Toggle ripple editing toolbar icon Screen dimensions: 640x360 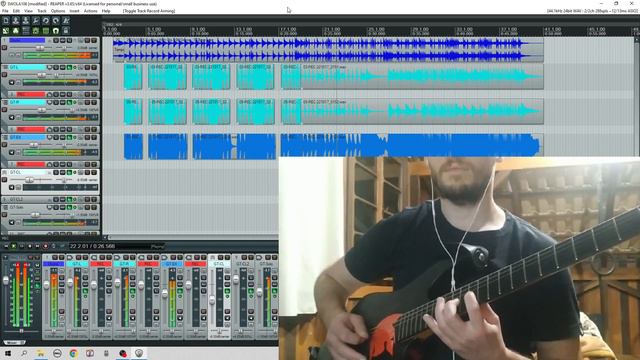click(x=26, y=31)
